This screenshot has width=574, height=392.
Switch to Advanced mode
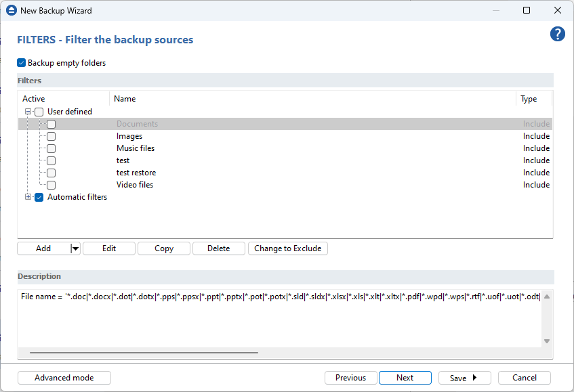[64, 378]
